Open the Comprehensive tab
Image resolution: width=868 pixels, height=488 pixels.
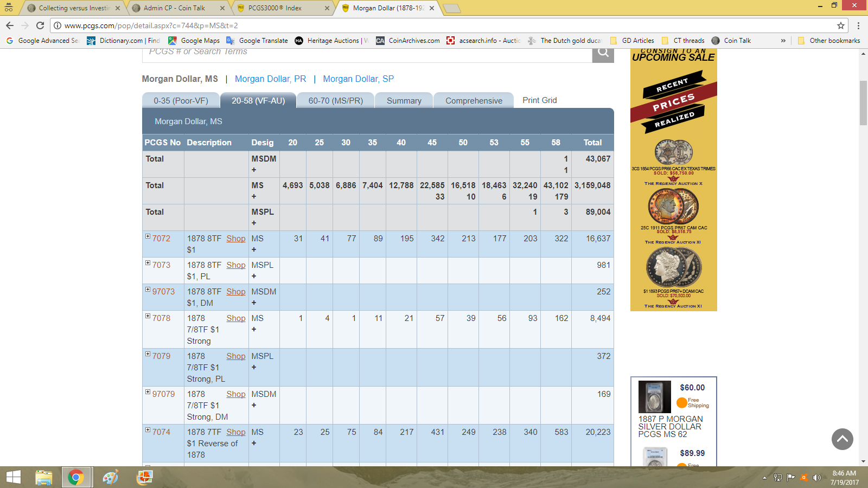tap(474, 100)
